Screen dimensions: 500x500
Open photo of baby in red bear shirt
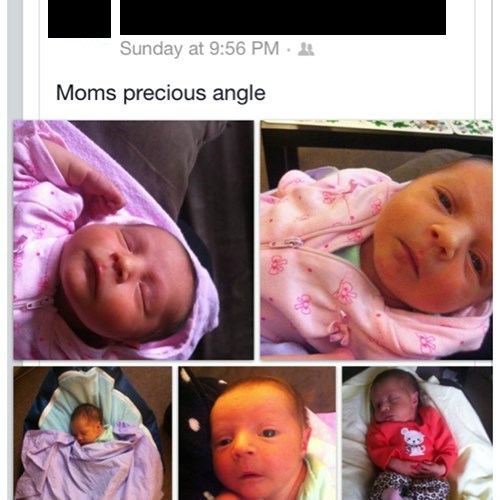(417, 433)
